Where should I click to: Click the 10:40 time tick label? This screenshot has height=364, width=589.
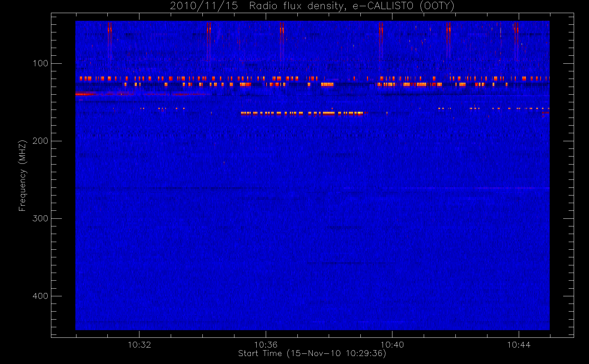pos(392,345)
